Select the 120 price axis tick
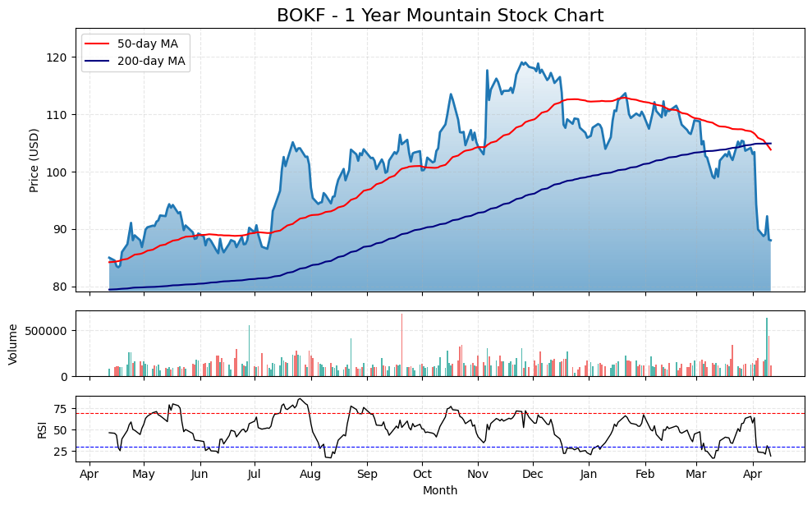The height and width of the screenshot is (505, 812). pos(57,57)
